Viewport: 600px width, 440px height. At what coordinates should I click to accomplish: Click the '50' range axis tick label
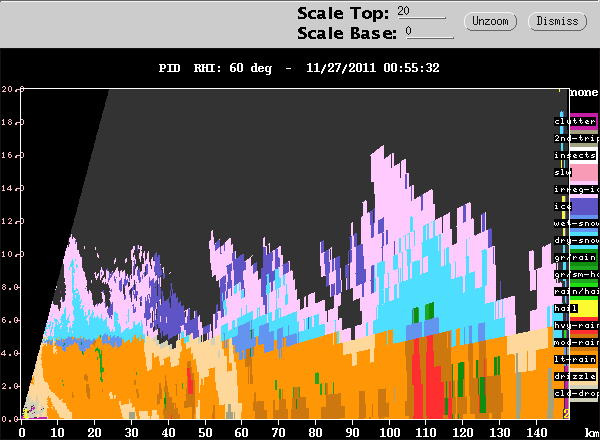coord(205,433)
